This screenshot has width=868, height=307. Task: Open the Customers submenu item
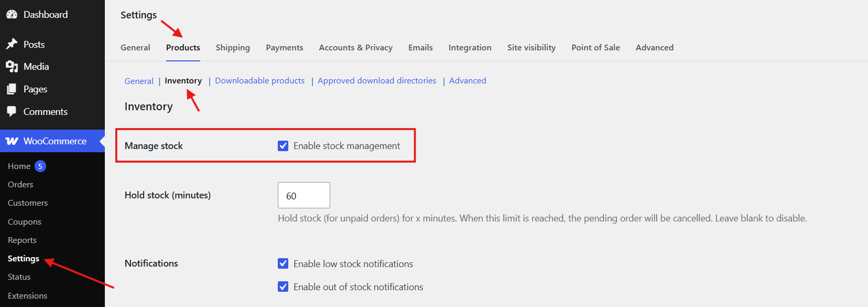[x=28, y=203]
